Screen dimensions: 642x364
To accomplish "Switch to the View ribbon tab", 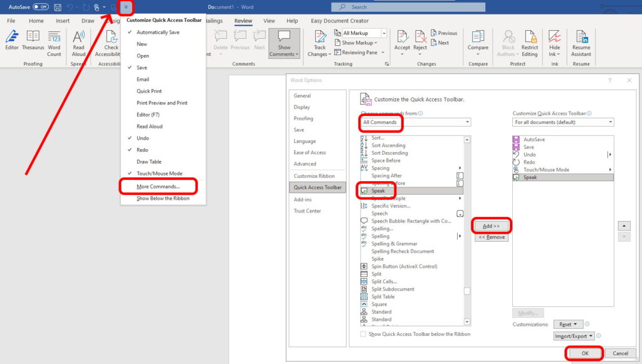I will (269, 21).
